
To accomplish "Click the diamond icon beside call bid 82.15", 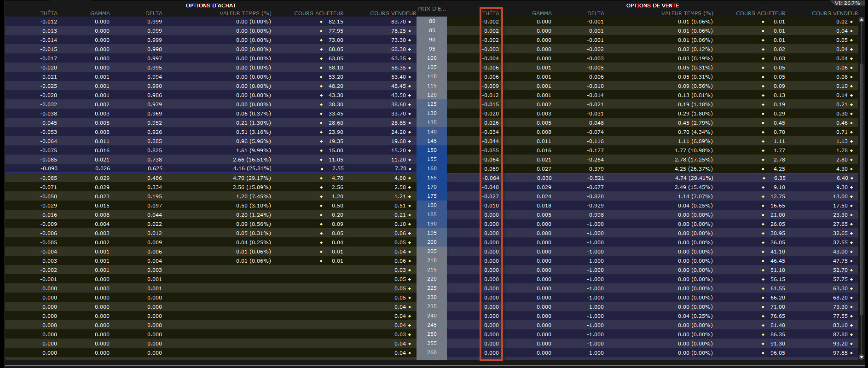I will (321, 22).
